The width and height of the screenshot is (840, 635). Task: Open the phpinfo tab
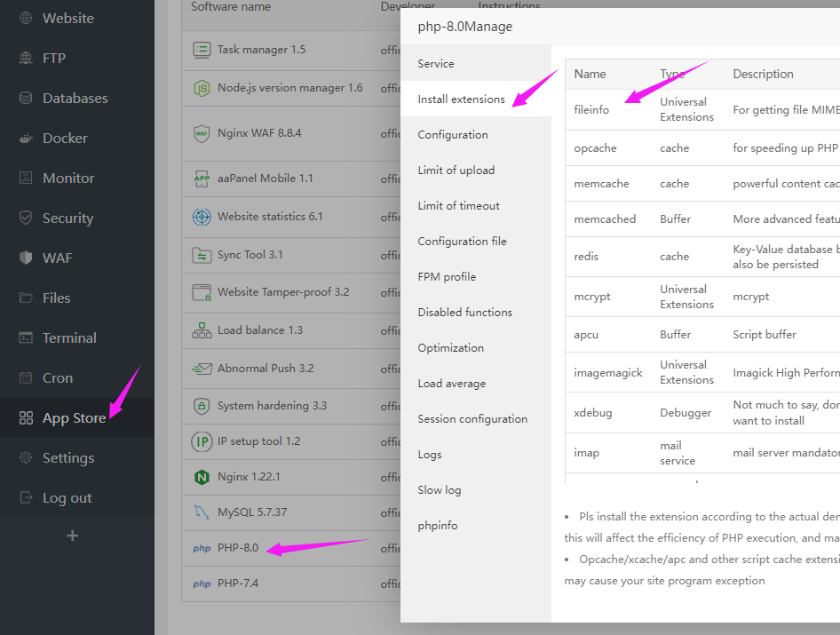coord(476,525)
